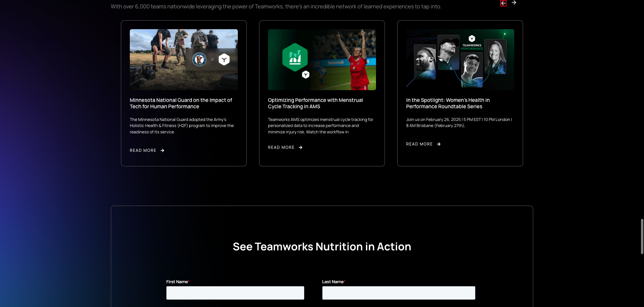Navigate to previous slide with left arrow

pyautogui.click(x=503, y=3)
